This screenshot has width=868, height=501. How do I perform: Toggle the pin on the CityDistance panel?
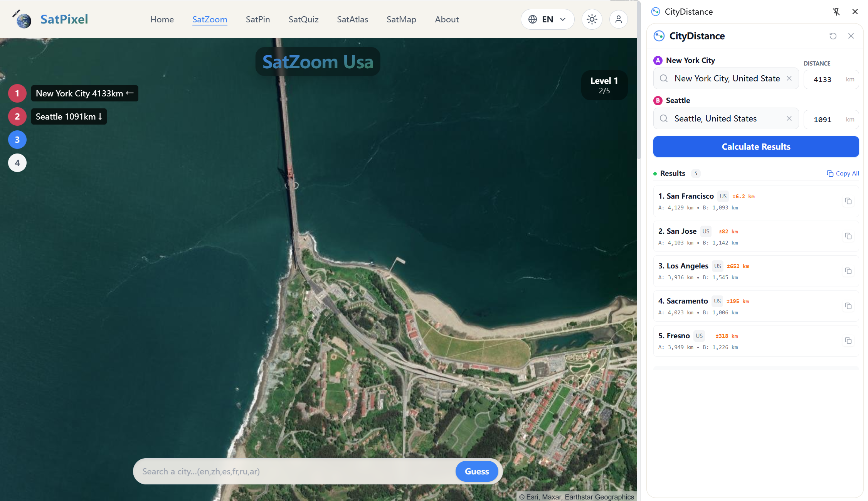[x=836, y=12]
